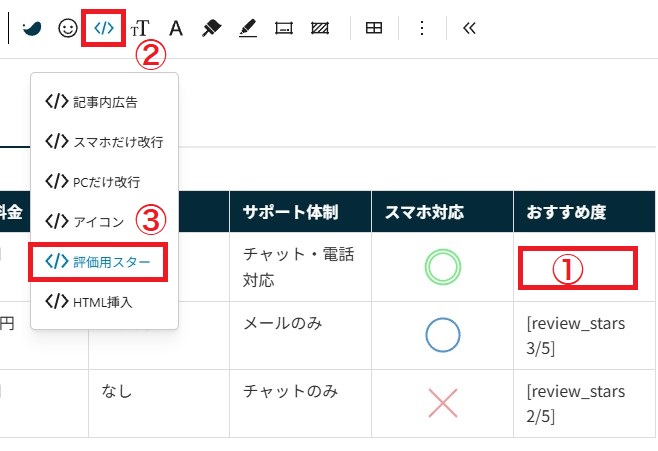Open the font size tT tool

tap(140, 29)
